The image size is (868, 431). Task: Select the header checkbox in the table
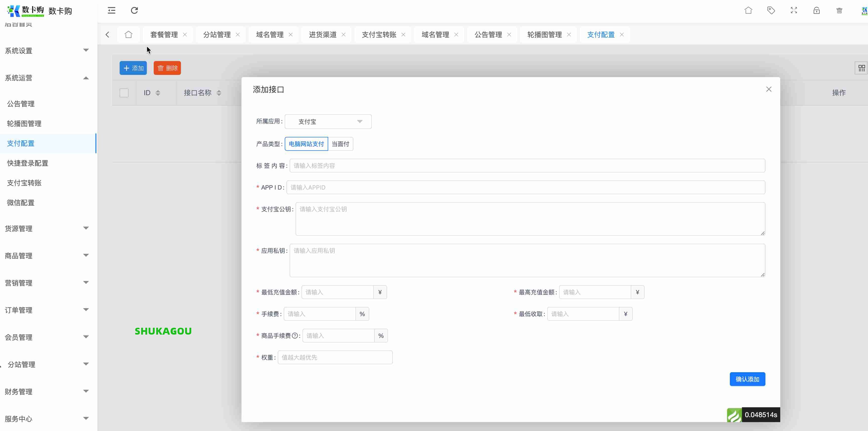(124, 93)
